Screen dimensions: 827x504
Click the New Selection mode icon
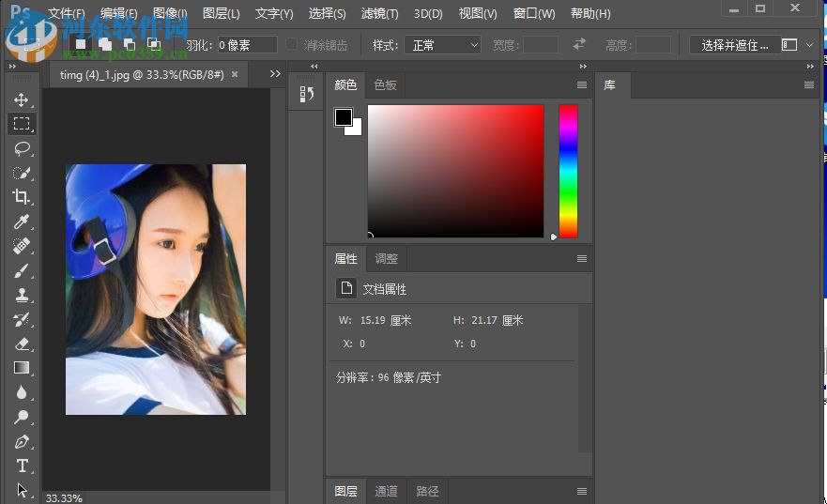(80, 44)
